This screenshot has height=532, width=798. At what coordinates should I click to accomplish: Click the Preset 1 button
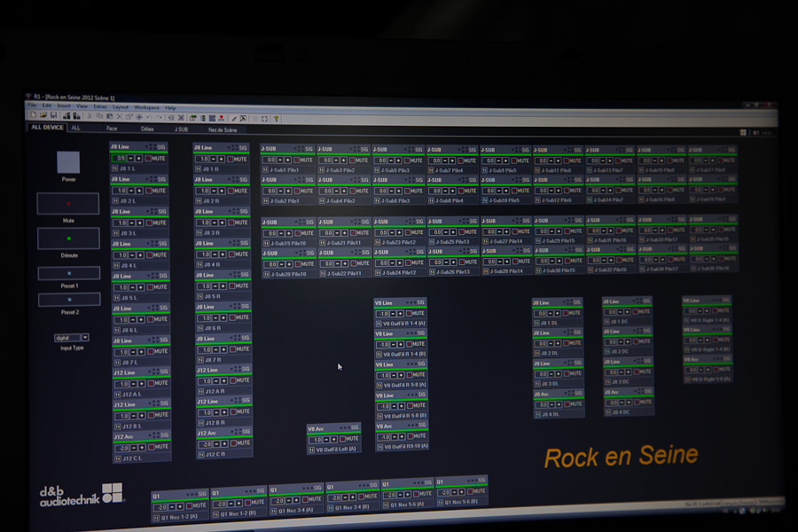pos(69,273)
